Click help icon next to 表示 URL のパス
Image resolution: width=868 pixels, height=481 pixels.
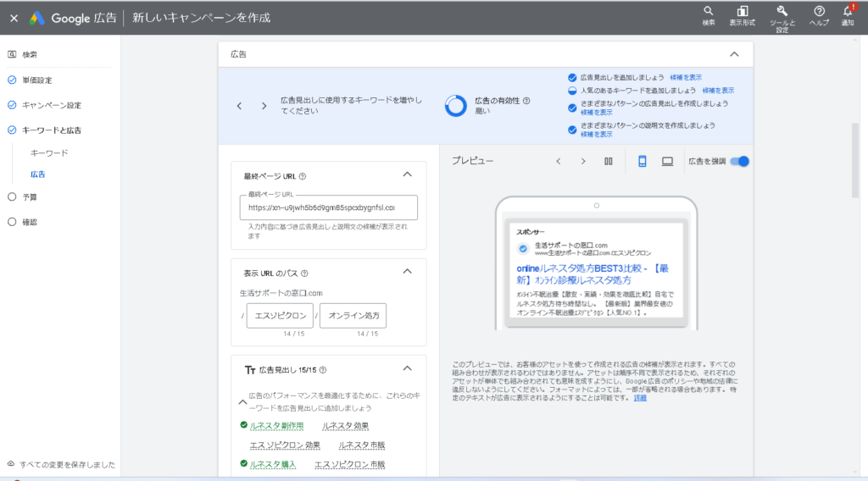click(304, 274)
